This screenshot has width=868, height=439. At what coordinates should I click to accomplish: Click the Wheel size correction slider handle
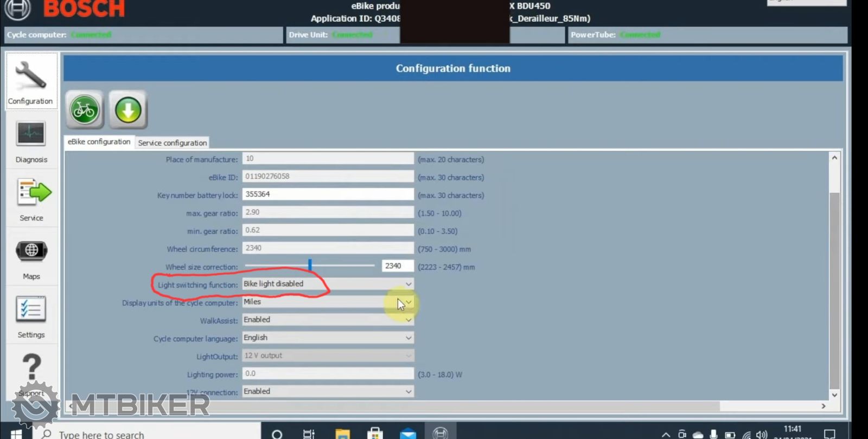pyautogui.click(x=310, y=265)
